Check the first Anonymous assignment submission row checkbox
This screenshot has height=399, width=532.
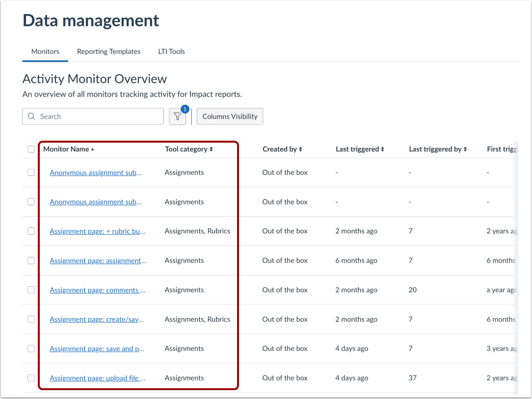[31, 172]
